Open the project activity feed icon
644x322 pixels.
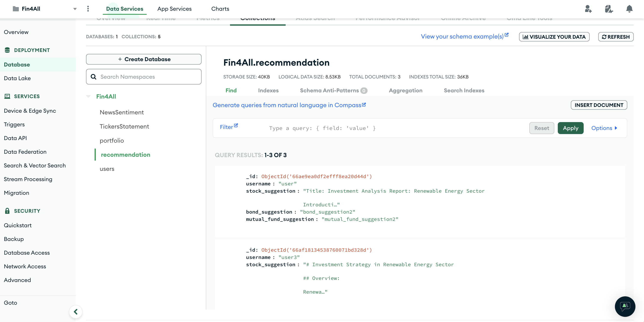[608, 9]
